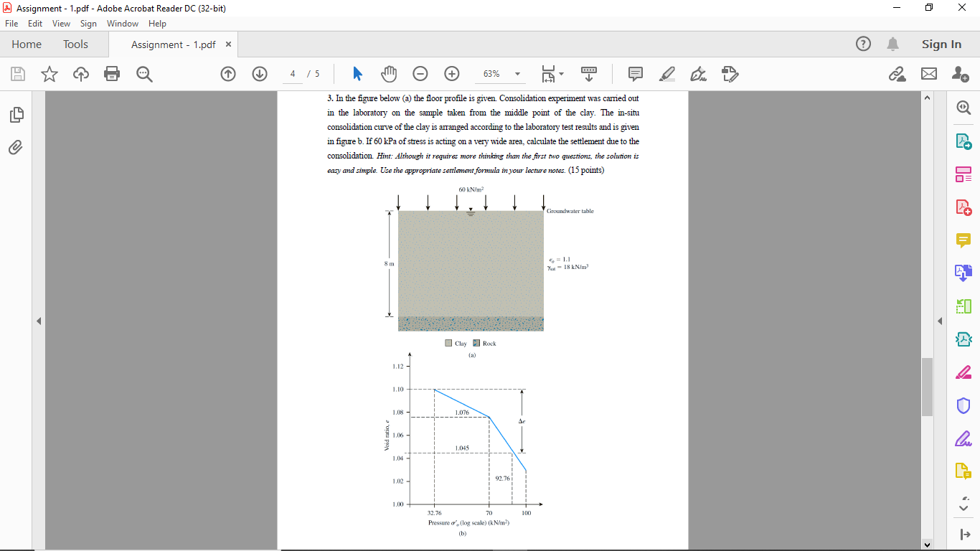980x551 pixels.
Task: Click the next page arrow
Action: click(x=259, y=74)
